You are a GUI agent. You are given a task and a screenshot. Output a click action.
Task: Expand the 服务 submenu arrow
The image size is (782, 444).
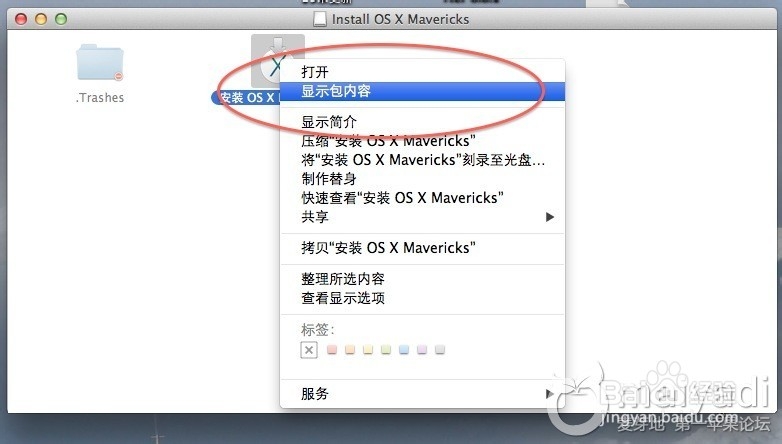click(x=549, y=394)
